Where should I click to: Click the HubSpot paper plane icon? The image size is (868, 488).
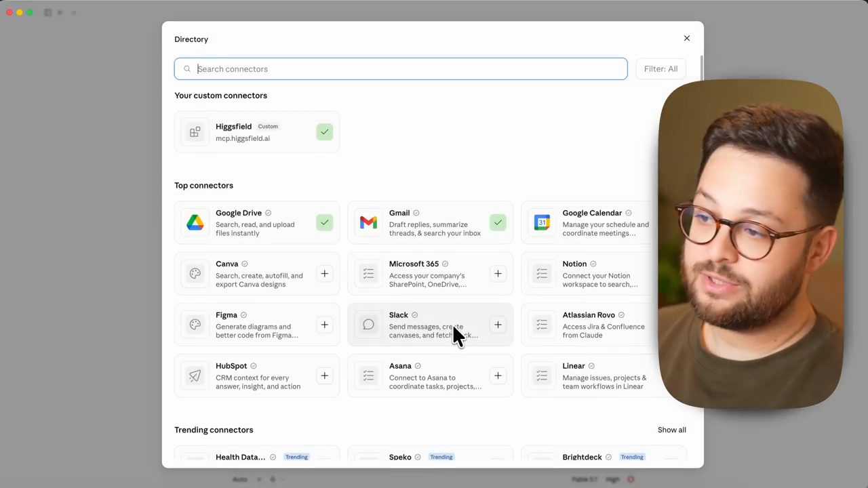pos(195,375)
